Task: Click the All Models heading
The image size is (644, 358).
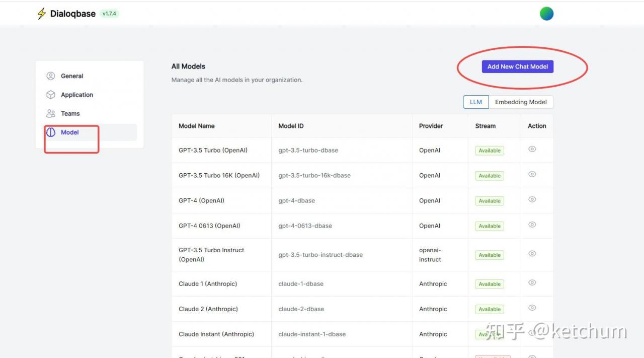Action: 189,66
